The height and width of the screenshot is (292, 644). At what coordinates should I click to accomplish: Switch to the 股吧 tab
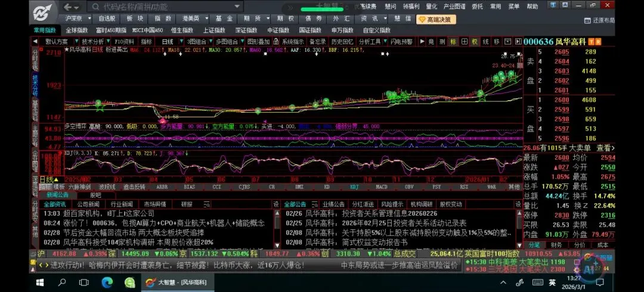tap(95, 195)
